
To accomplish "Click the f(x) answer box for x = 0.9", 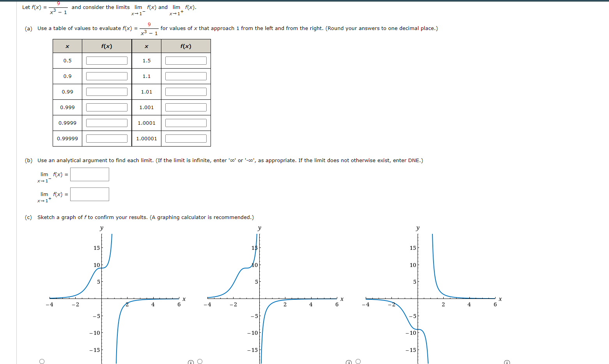I will click(107, 76).
